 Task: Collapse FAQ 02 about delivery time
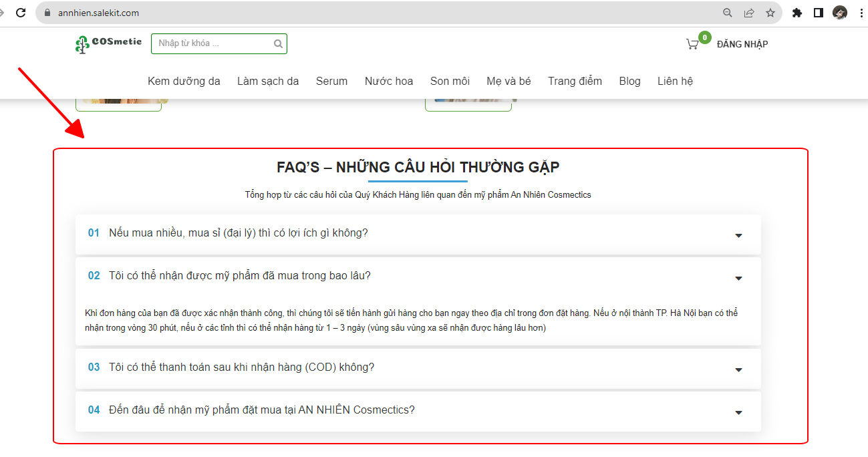pyautogui.click(x=738, y=278)
